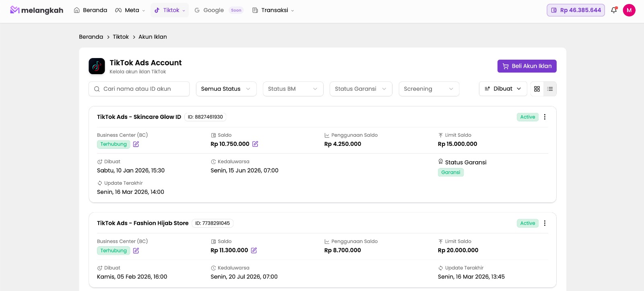
Task: Switch to grid view layout
Action: point(537,89)
